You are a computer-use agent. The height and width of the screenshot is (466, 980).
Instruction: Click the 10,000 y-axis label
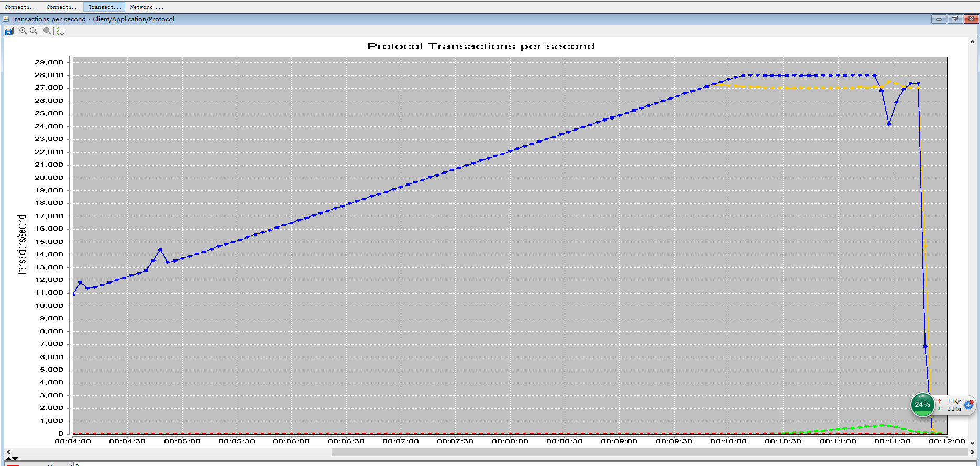[49, 306]
